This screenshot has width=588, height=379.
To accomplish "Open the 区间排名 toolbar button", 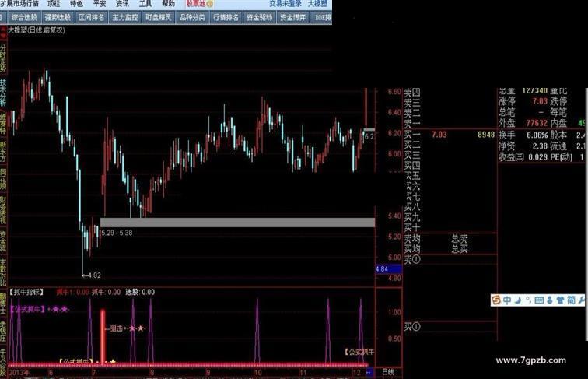I will click(92, 18).
